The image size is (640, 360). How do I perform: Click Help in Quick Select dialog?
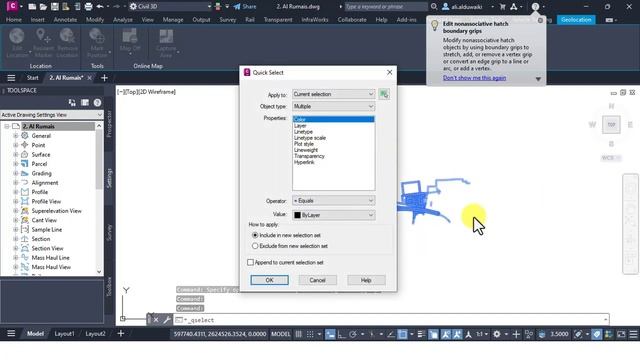(366, 280)
